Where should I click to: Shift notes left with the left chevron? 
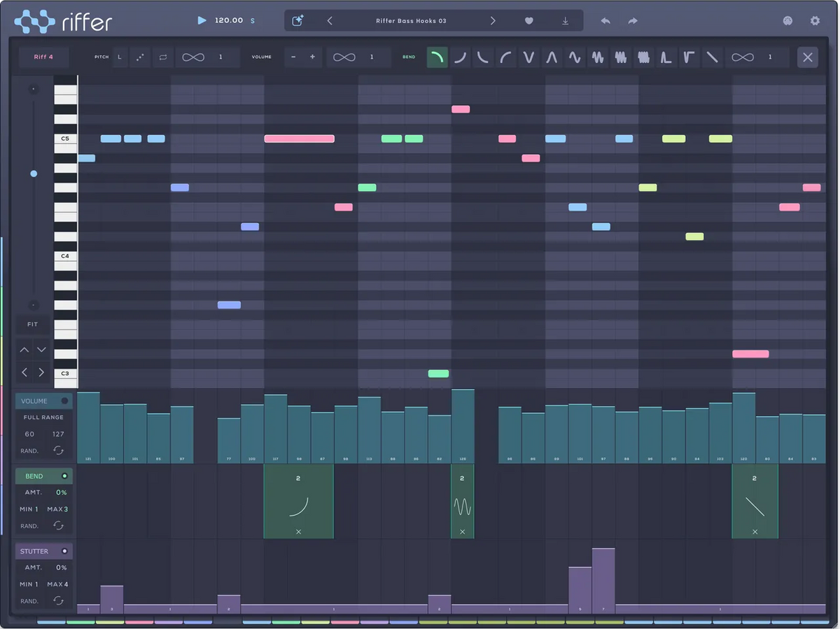click(x=24, y=372)
